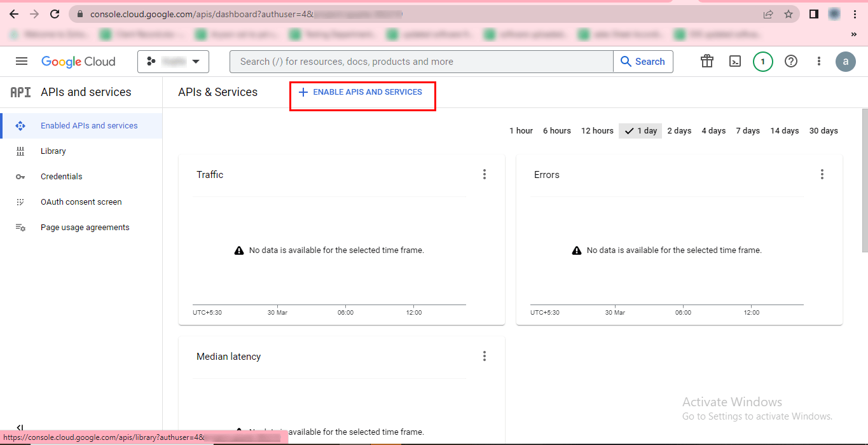
Task: Go to Credentials in the sidebar
Action: coord(61,177)
